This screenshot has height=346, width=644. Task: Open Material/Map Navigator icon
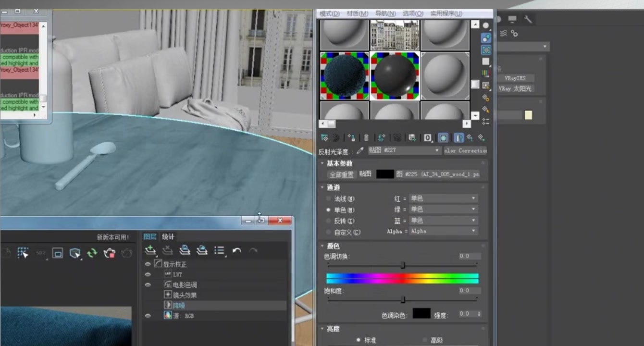coord(486,121)
